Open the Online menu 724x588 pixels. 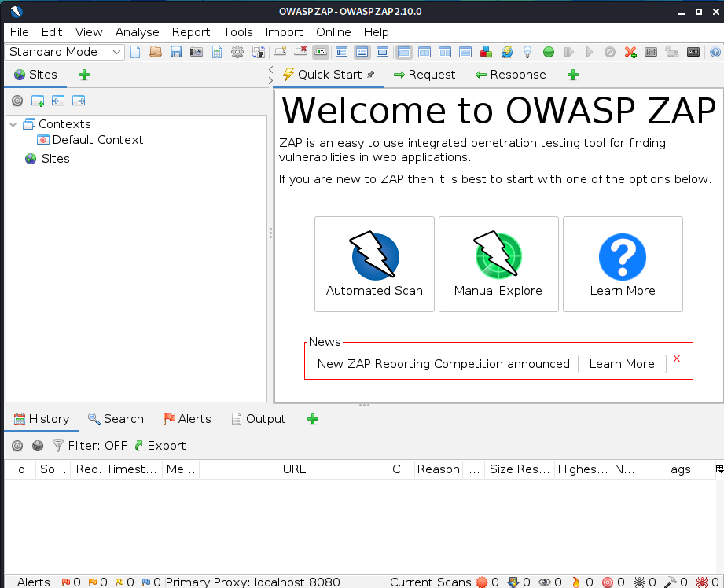[333, 32]
